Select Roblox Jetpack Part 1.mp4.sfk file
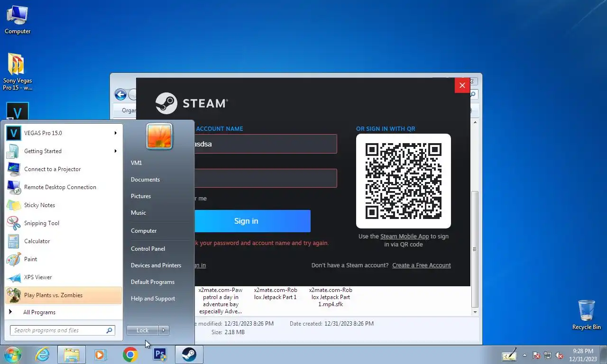 (331, 297)
